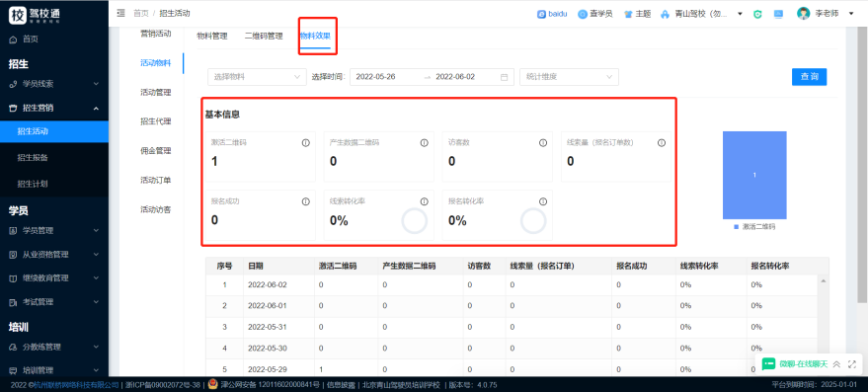The width and height of the screenshot is (868, 392).
Task: Switch to the 物料管理 tab
Action: 212,36
